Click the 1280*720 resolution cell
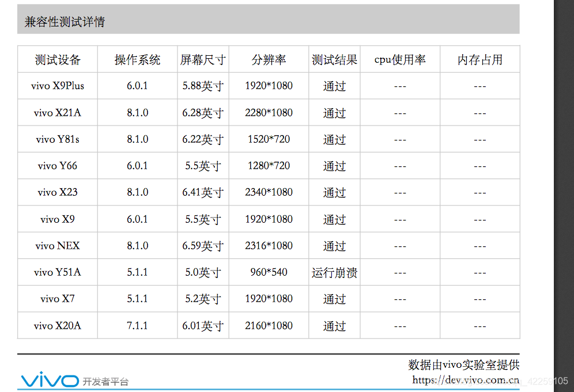 269,166
